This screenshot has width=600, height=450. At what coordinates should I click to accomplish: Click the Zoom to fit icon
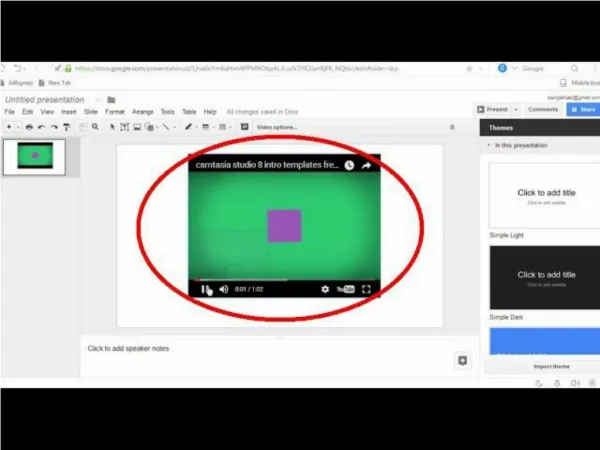pos(83,127)
